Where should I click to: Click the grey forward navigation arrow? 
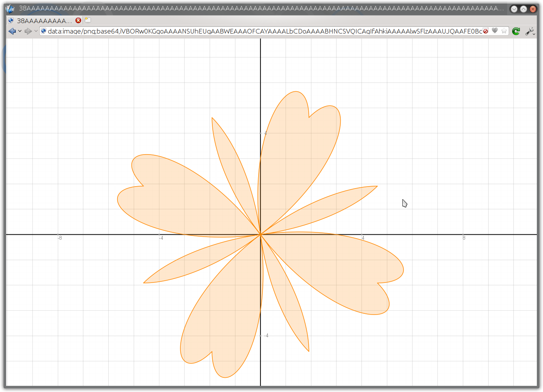point(28,31)
